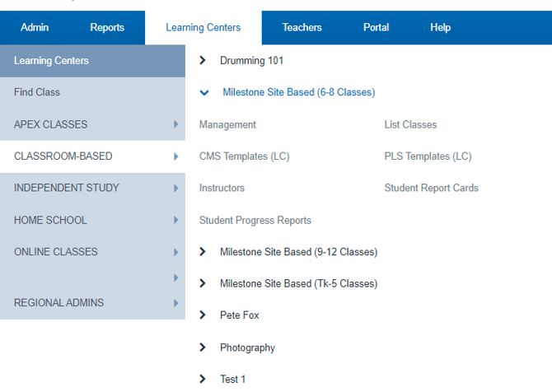Open the Help menu
This screenshot has height=392, width=552.
click(x=440, y=28)
